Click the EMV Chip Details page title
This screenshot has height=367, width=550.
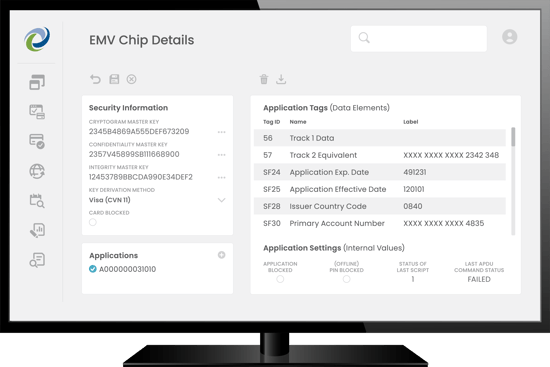coord(141,40)
